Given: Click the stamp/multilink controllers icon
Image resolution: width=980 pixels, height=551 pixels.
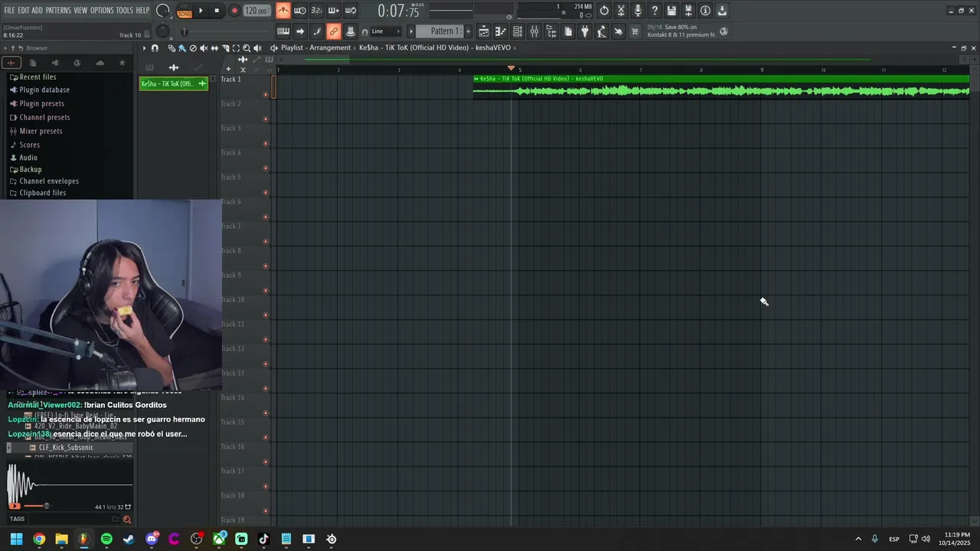Looking at the screenshot, I should [x=350, y=31].
